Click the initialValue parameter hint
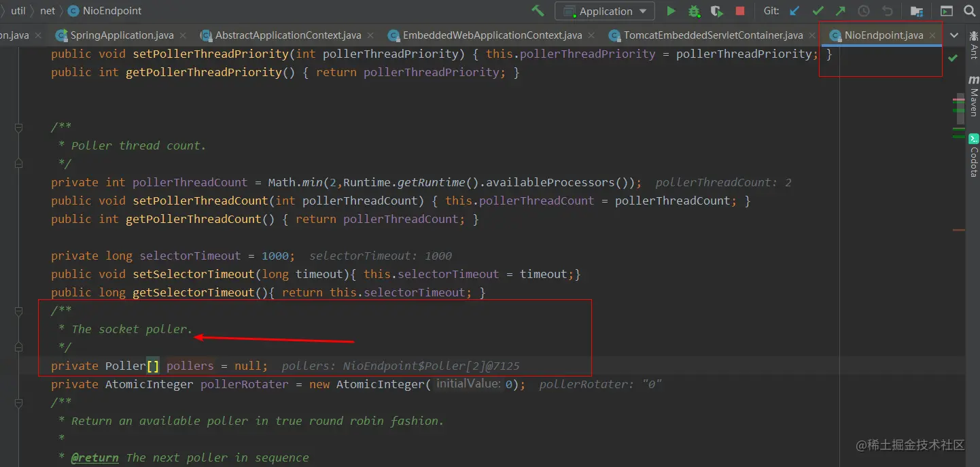This screenshot has height=467, width=980. pos(468,384)
